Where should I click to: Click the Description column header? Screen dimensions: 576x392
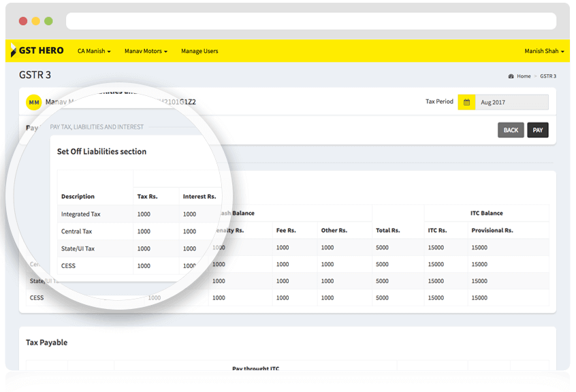coord(78,197)
